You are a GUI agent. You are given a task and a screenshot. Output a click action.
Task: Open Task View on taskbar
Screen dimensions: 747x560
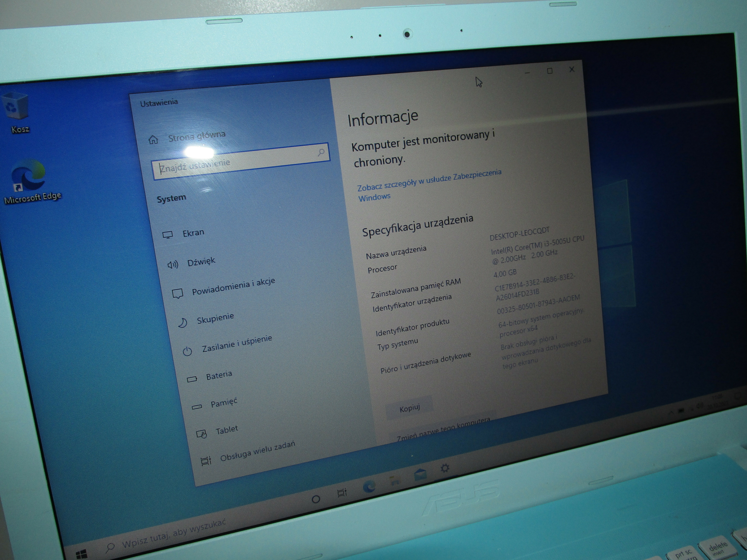click(342, 492)
